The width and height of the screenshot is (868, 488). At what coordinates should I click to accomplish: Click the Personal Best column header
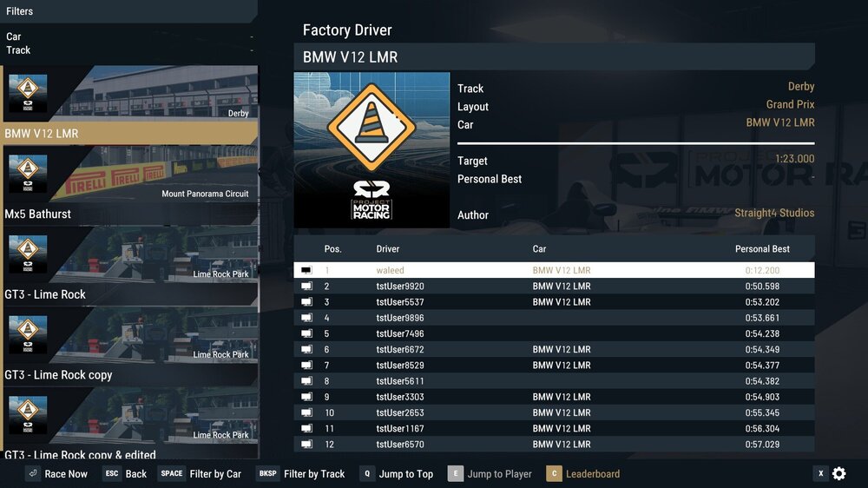click(x=762, y=249)
